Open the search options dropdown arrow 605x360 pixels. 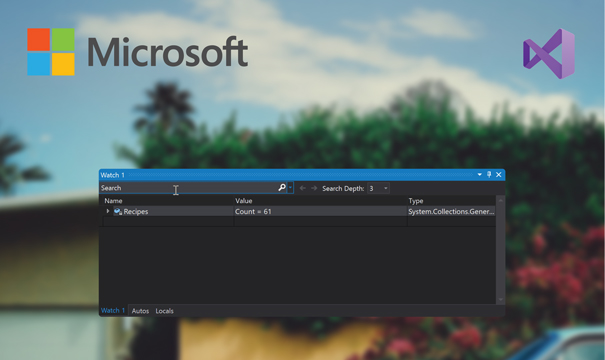(x=290, y=188)
